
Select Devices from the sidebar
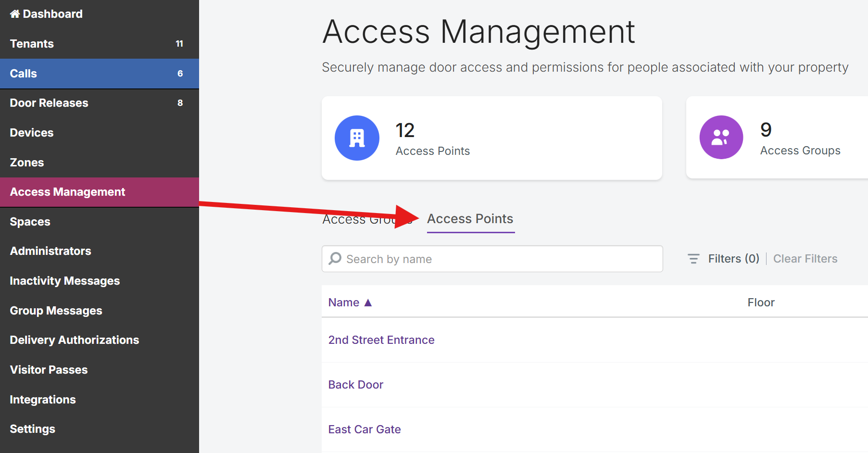[32, 133]
